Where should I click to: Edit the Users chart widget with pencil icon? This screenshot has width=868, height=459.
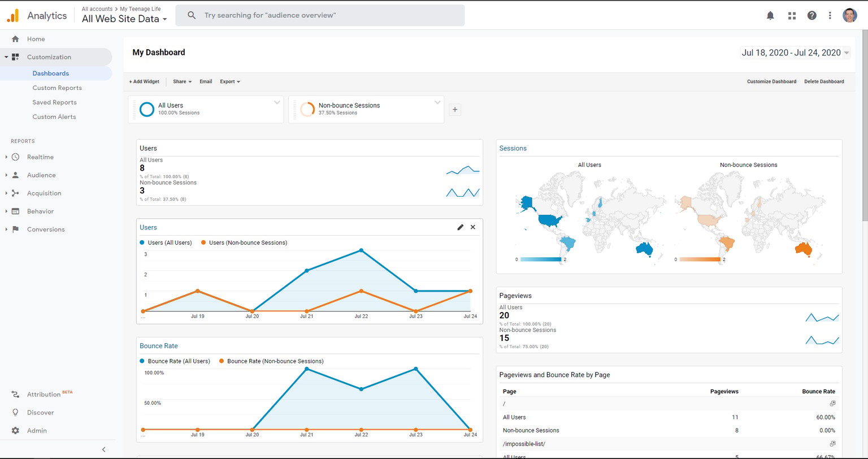460,227
